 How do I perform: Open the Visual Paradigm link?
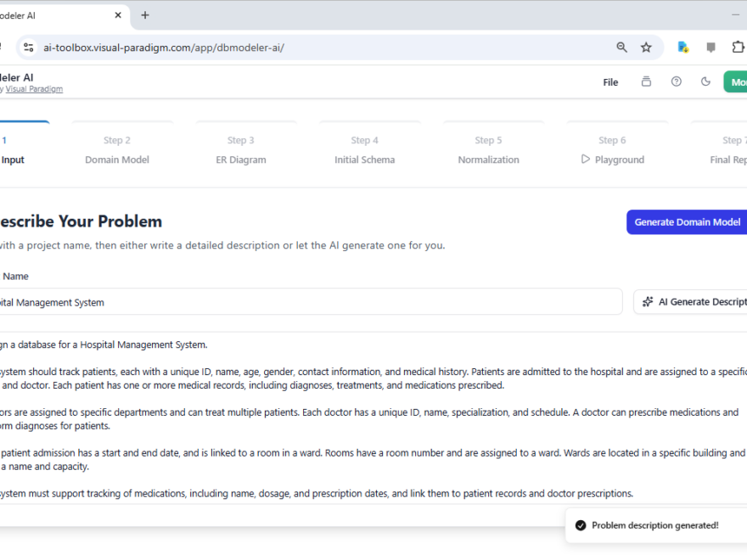click(34, 88)
